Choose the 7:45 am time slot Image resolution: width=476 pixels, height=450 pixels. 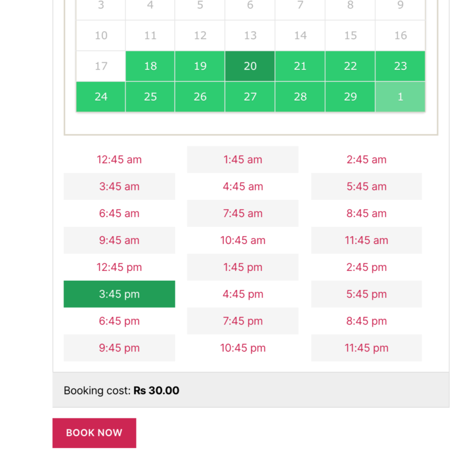(243, 213)
